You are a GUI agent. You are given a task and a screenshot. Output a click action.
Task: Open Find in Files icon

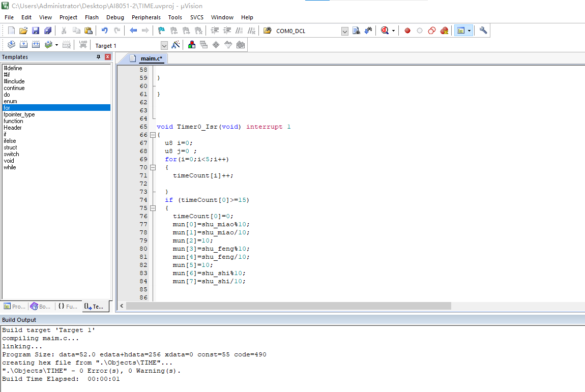point(267,31)
